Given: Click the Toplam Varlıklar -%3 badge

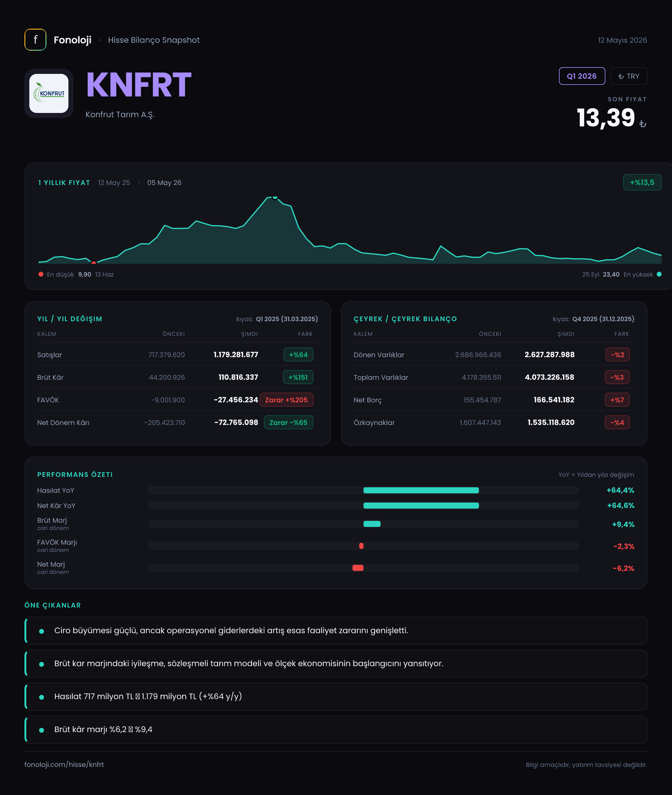Looking at the screenshot, I should pos(617,377).
